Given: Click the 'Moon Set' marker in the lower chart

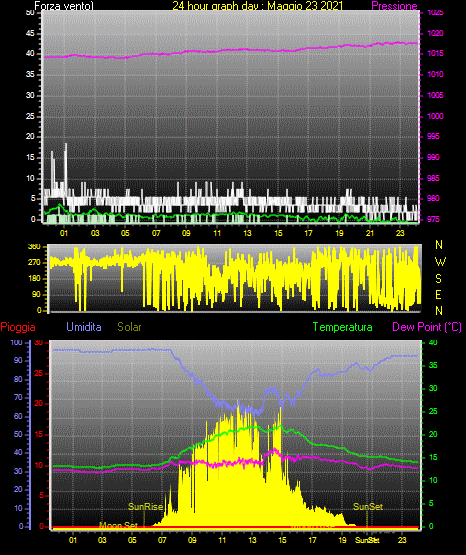Looking at the screenshot, I should pyautogui.click(x=118, y=525).
